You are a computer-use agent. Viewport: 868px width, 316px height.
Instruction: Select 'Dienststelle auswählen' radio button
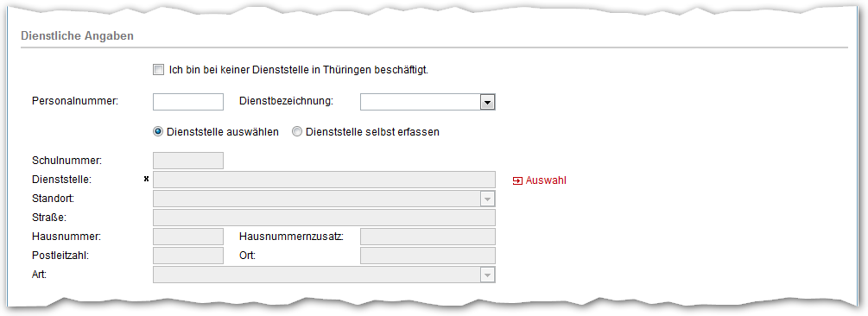coord(158,132)
